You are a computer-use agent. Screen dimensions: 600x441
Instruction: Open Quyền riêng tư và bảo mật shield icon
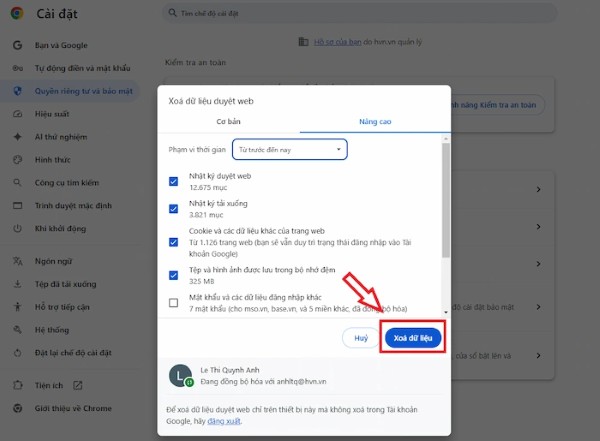[17, 90]
